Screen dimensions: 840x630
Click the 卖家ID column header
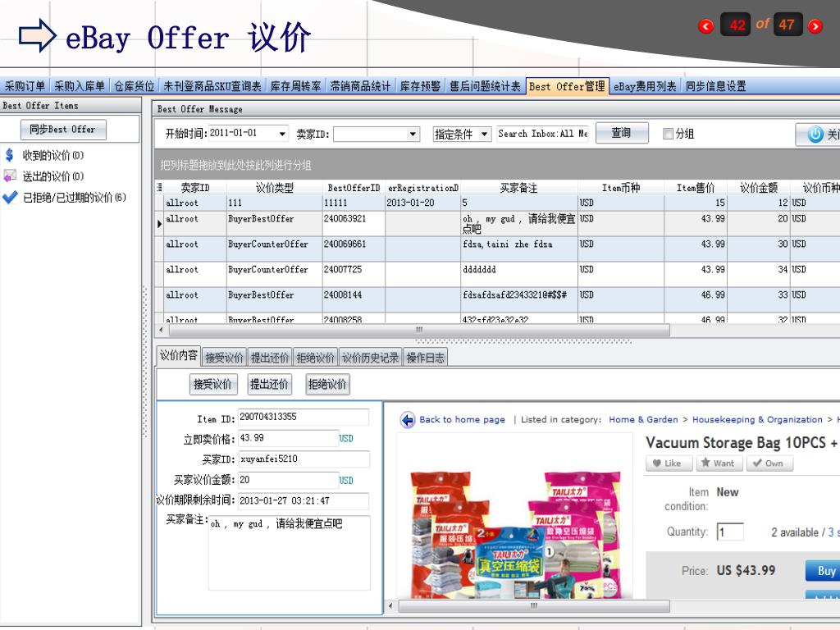[195, 188]
